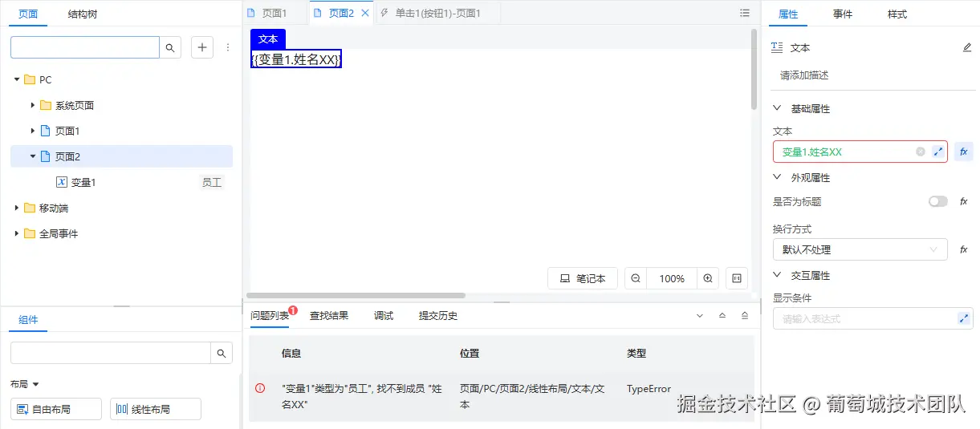
Task: Zoom out the canvas with the minus magnifier
Action: pos(636,278)
